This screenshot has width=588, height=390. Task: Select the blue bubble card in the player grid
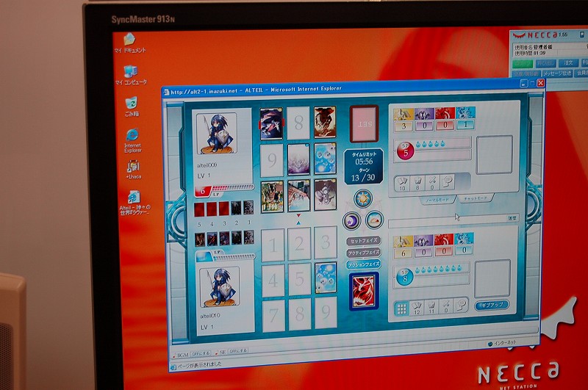pos(325,277)
